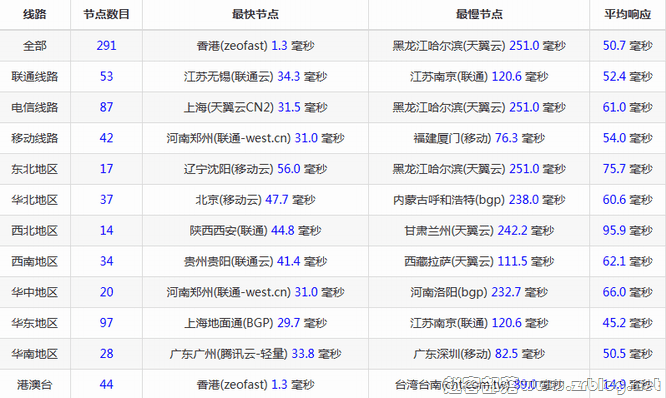The width and height of the screenshot is (666, 398).
Task: Click 上海(天翼云CN2) 31.5 毫秒 cell
Action: 255,107
